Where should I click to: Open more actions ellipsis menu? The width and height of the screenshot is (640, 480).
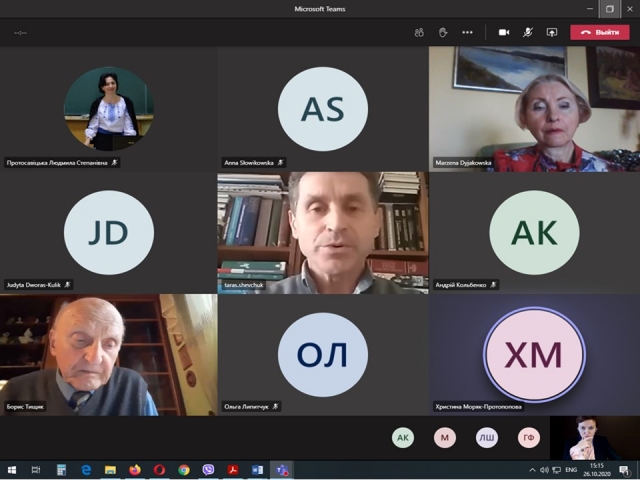click(x=467, y=32)
